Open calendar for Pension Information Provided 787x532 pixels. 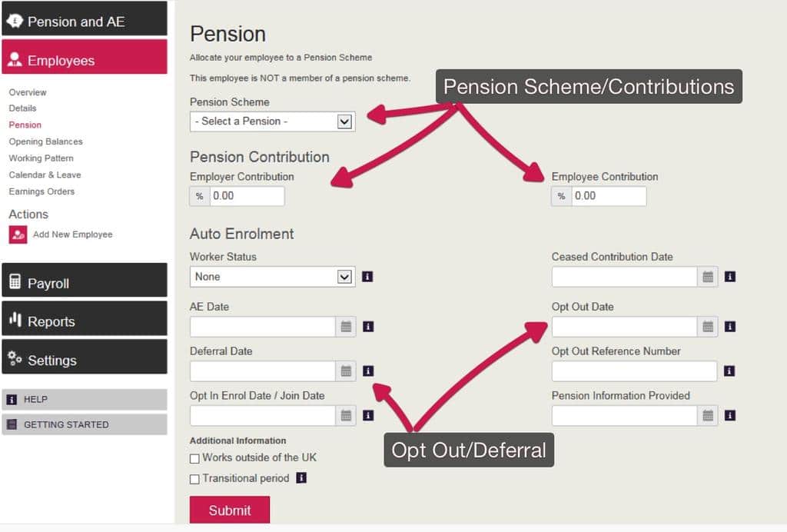[x=708, y=416]
